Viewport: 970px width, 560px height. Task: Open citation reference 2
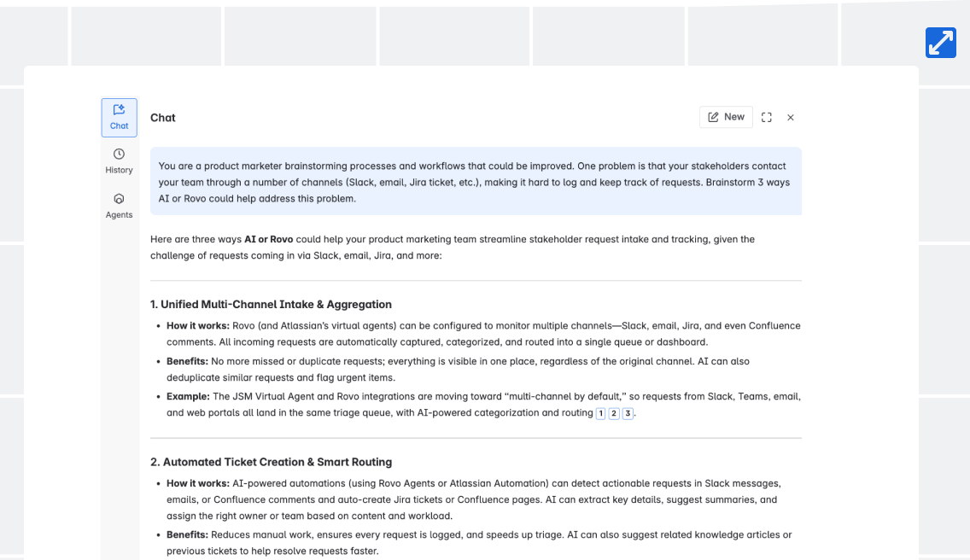tap(614, 413)
